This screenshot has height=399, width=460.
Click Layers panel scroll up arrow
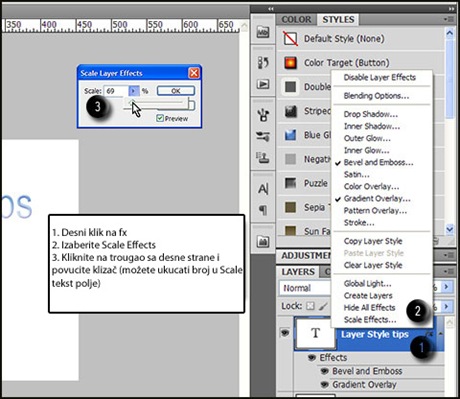[450, 323]
